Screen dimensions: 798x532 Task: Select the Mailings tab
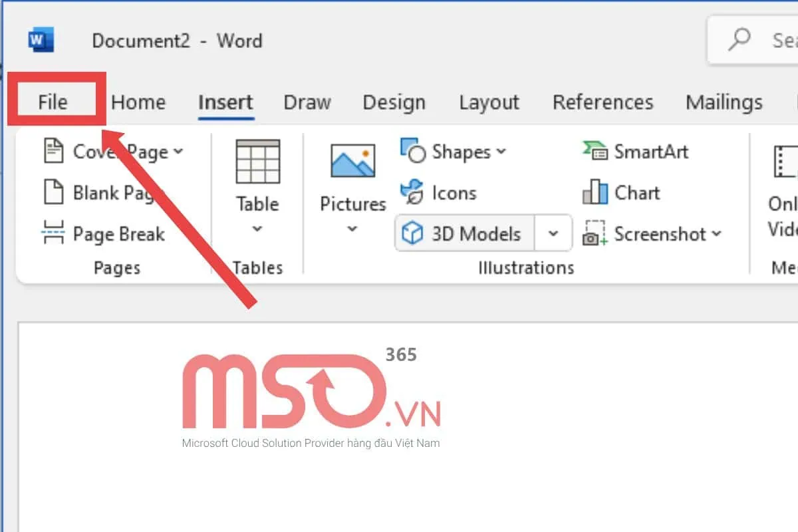click(x=724, y=102)
